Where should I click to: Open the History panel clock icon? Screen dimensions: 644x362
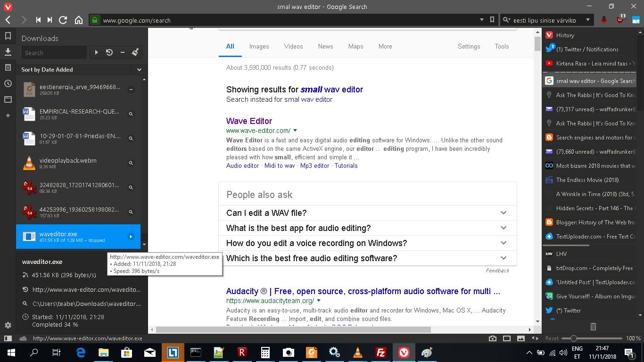point(8,83)
